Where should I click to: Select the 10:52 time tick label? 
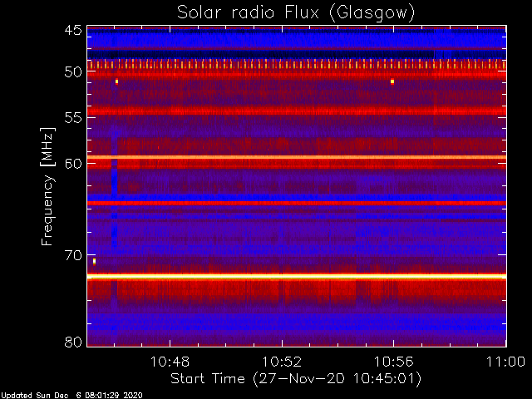[282, 362]
